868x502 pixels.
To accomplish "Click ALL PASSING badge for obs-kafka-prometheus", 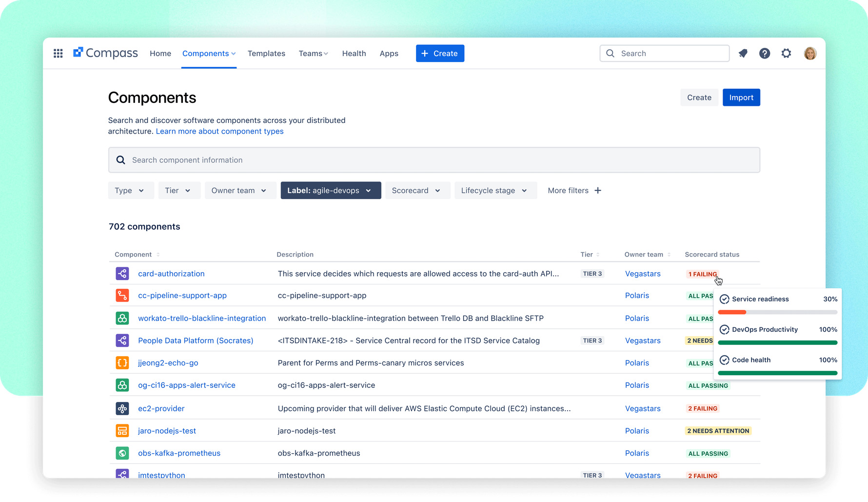I will click(708, 453).
